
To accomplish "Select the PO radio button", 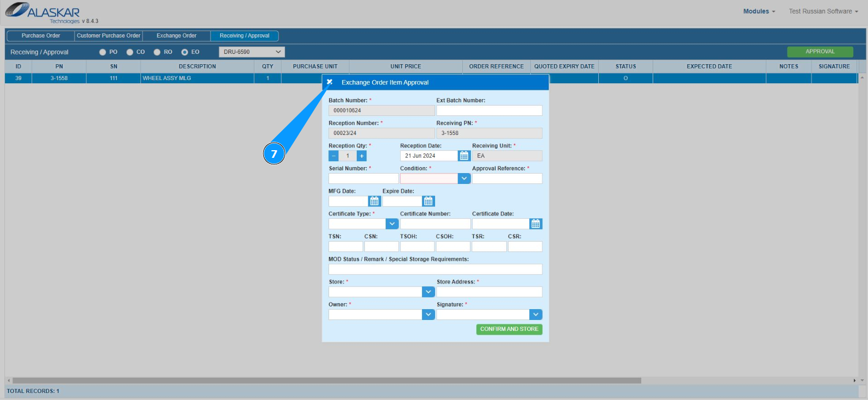I will pyautogui.click(x=102, y=52).
